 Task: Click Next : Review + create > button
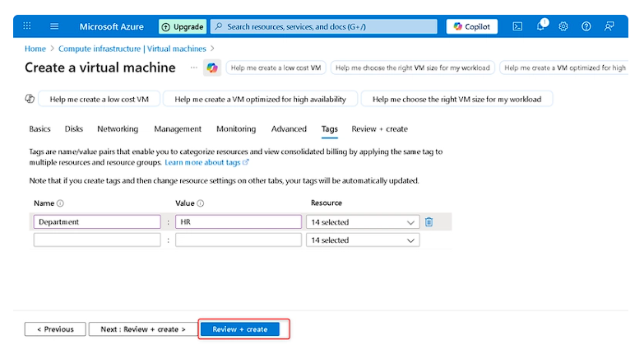pyautogui.click(x=143, y=329)
